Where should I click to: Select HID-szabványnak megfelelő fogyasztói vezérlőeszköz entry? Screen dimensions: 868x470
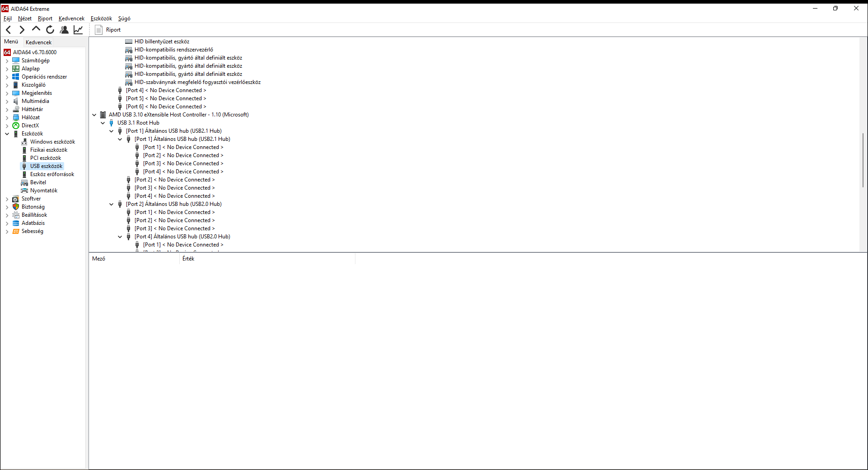pyautogui.click(x=197, y=82)
